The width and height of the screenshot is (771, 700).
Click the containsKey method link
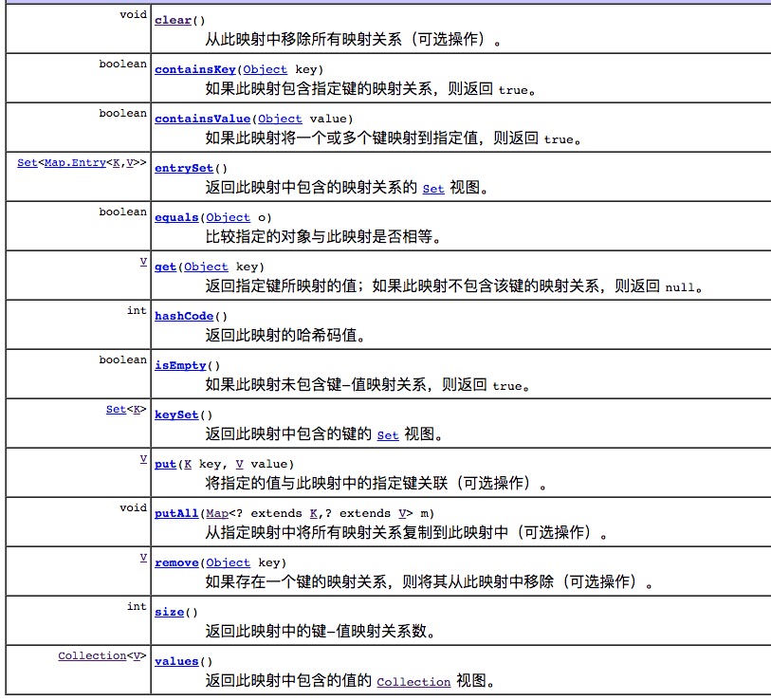tap(195, 69)
